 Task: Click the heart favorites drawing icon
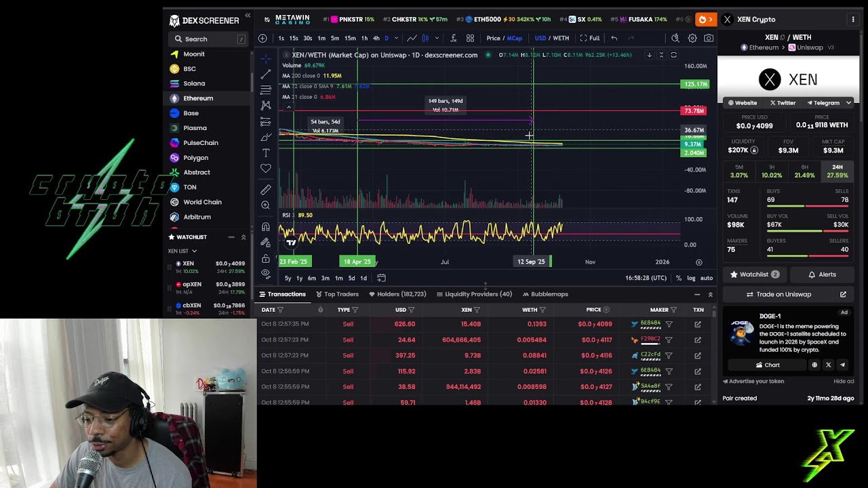click(x=266, y=168)
